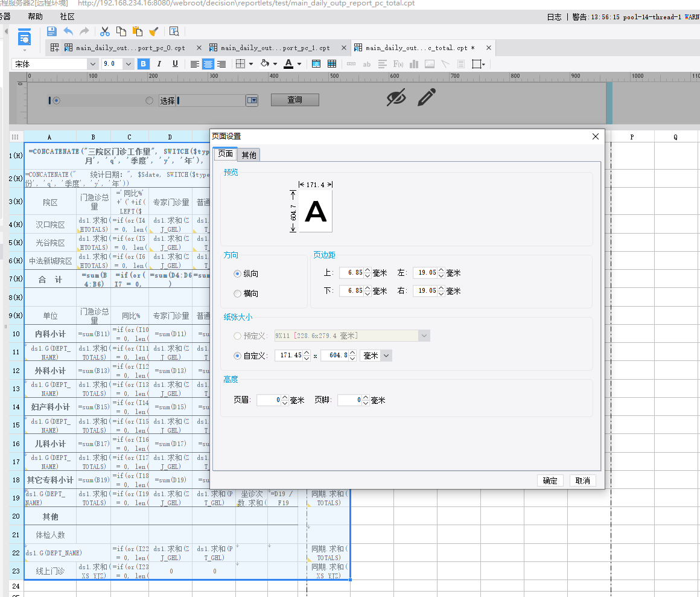Screen dimensions: 700x597
Task: Click the save icon in toolbar
Action: point(52,31)
